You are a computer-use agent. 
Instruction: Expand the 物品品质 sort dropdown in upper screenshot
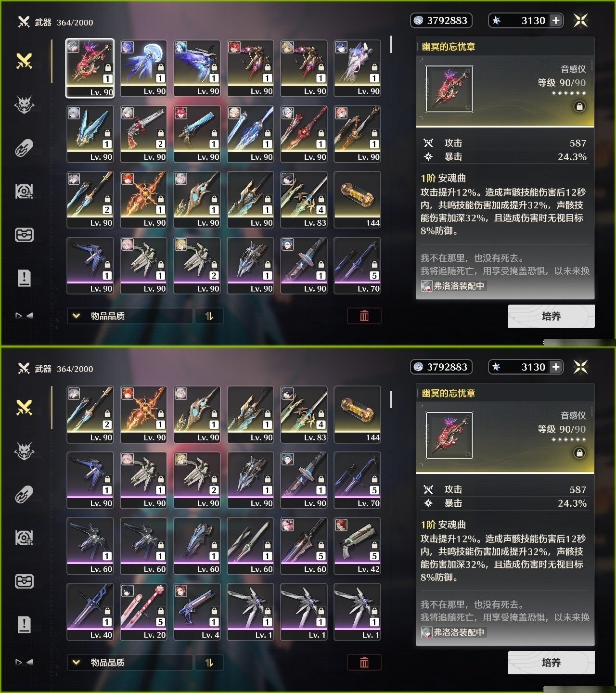[x=130, y=316]
